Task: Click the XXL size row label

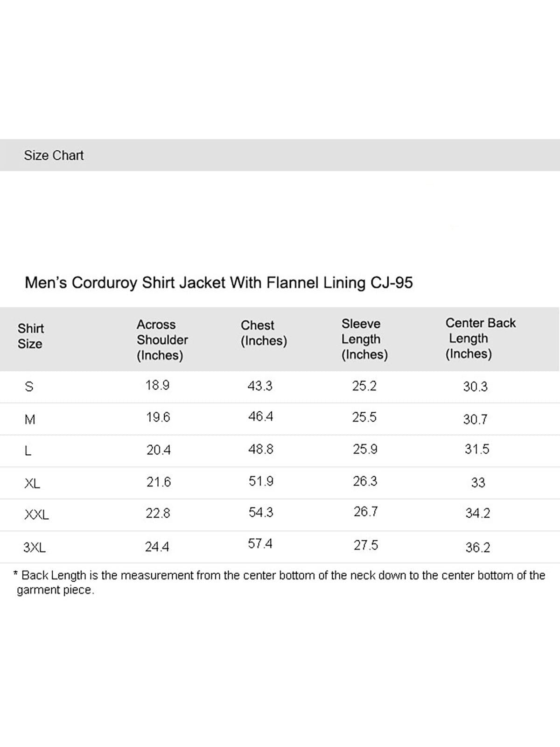Action: pyautogui.click(x=36, y=515)
